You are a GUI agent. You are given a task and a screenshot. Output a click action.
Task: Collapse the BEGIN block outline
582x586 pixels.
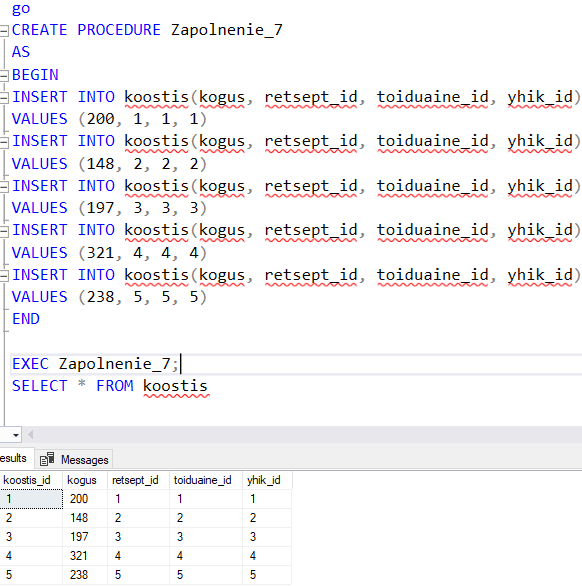tap(4, 75)
